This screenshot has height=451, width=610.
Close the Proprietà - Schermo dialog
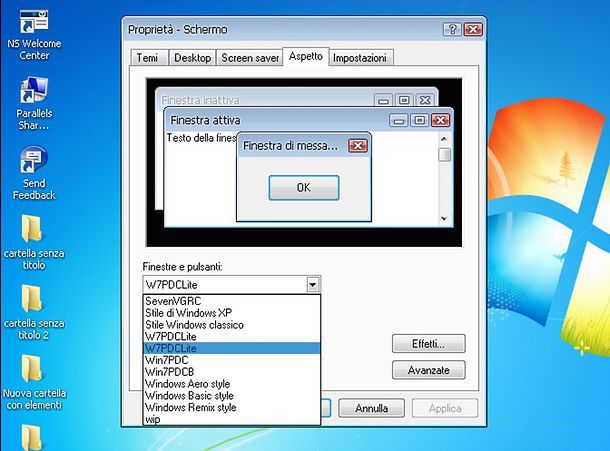[x=473, y=29]
